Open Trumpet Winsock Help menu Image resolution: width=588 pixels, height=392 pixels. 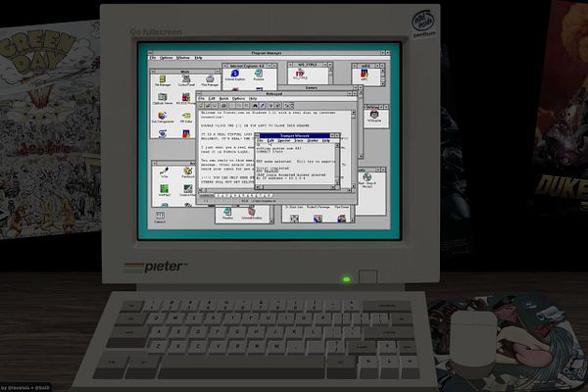pyautogui.click(x=326, y=141)
